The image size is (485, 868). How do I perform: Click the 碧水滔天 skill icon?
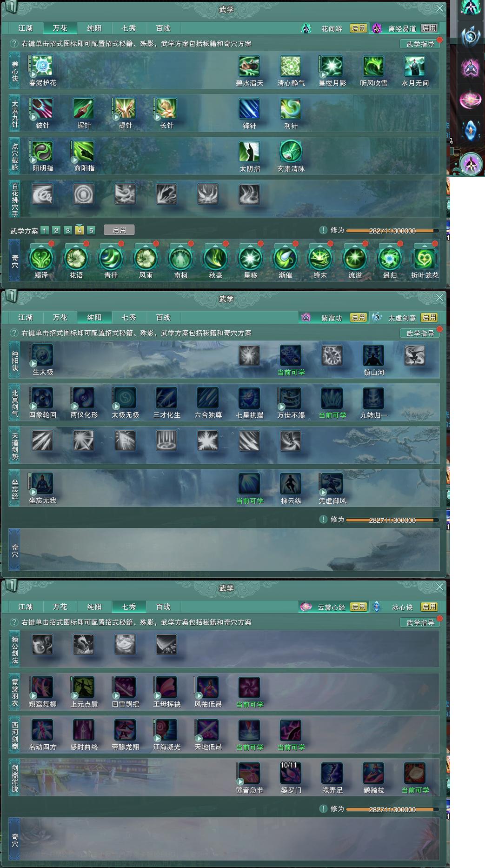pos(249,67)
